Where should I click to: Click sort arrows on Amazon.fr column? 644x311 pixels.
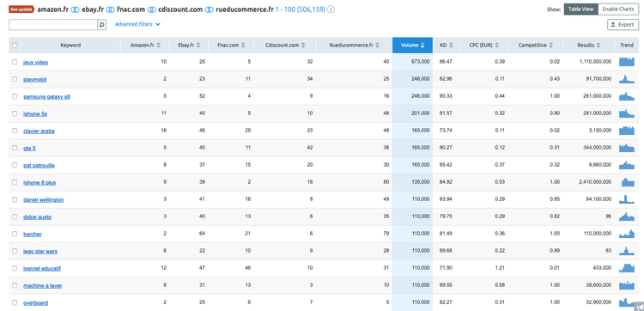159,46
